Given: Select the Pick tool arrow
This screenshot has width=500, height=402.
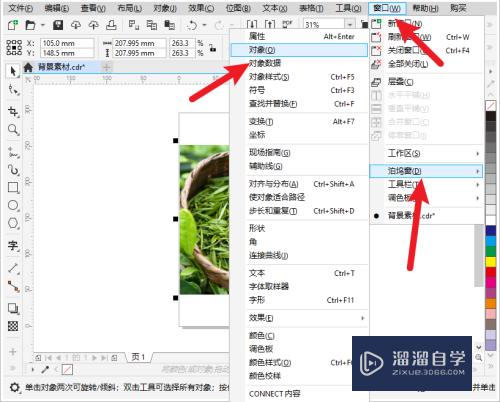Looking at the screenshot, I should click(x=13, y=71).
